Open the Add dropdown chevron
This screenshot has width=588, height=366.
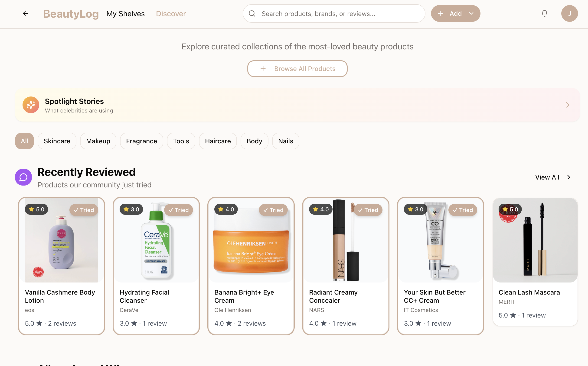point(471,13)
